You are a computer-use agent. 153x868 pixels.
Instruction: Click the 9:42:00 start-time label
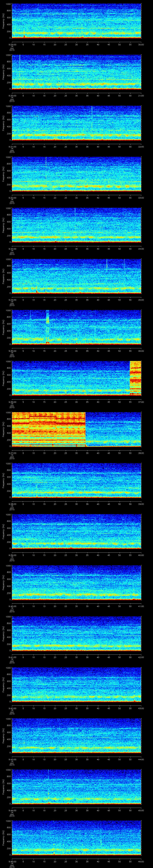[x=12, y=708]
